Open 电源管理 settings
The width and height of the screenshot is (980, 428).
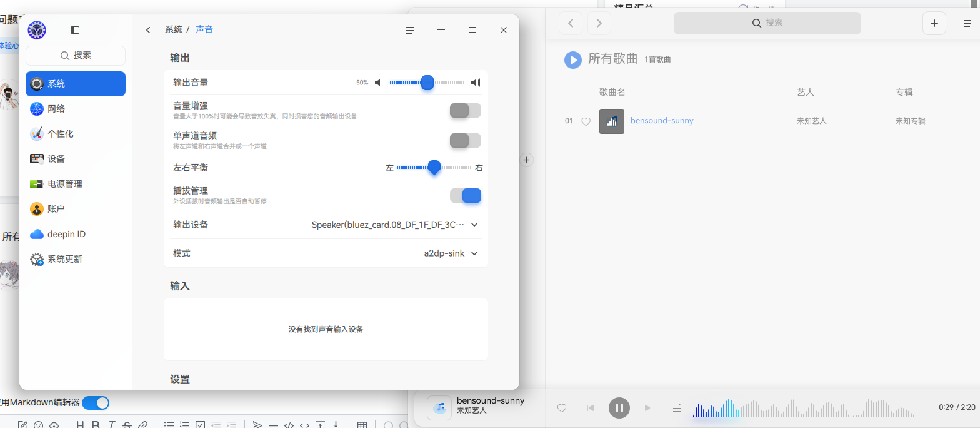(76, 184)
